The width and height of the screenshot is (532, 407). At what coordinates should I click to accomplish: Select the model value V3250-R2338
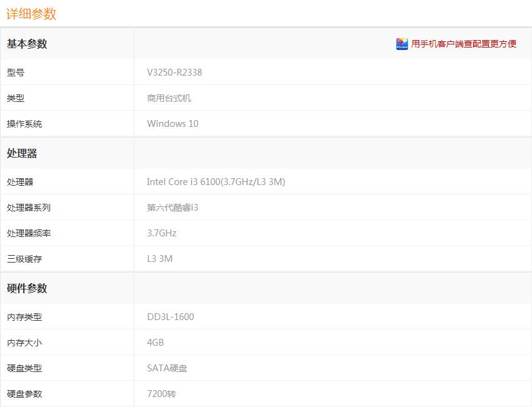pos(175,72)
